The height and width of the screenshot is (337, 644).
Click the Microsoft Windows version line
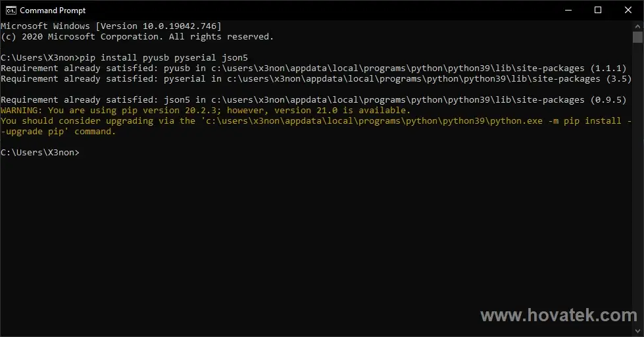click(x=111, y=26)
